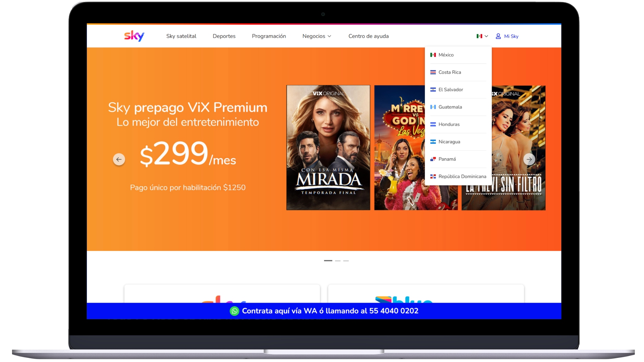
Task: Click Contrata aquí vía WA banner text
Action: click(x=330, y=311)
